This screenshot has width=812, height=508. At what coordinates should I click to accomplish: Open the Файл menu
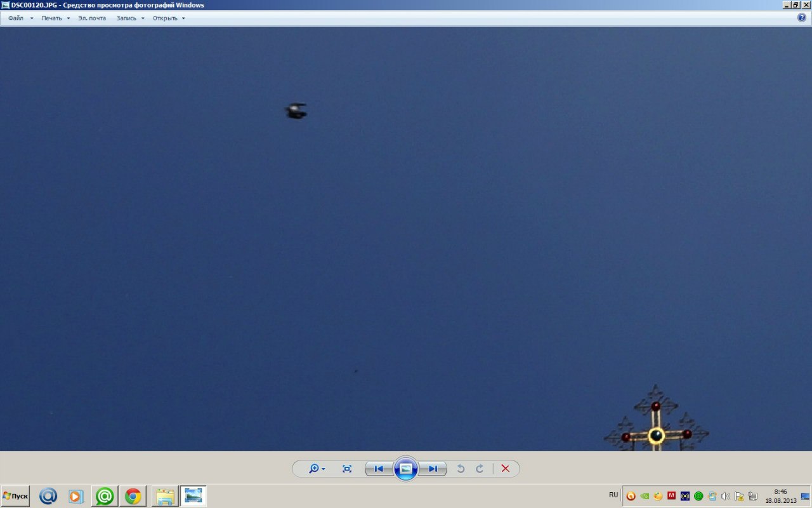16,18
